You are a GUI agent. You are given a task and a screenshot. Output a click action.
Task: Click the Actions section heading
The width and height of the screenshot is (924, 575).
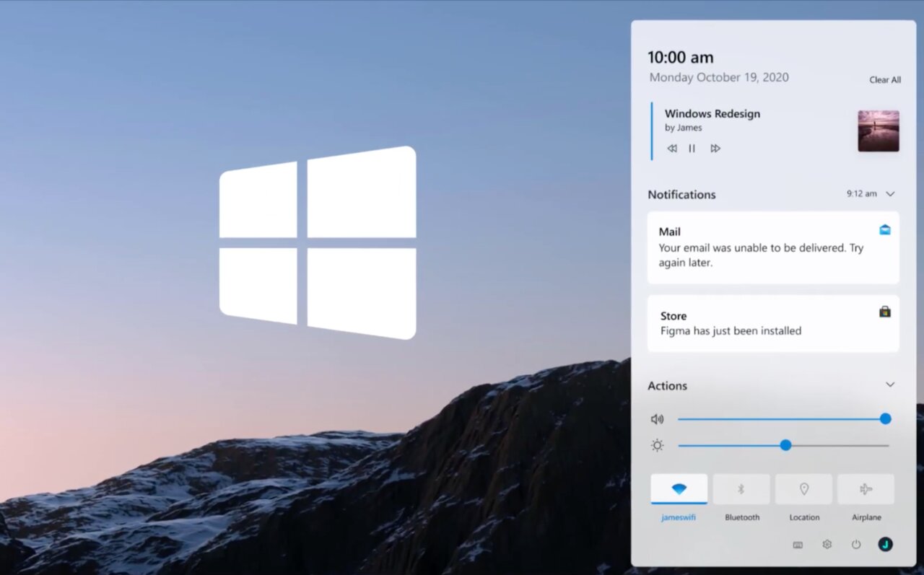667,386
